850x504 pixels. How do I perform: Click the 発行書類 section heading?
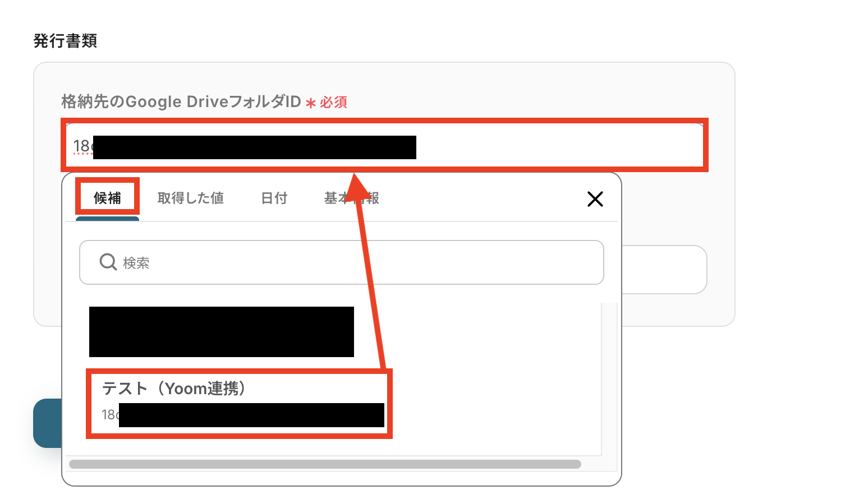[x=65, y=41]
